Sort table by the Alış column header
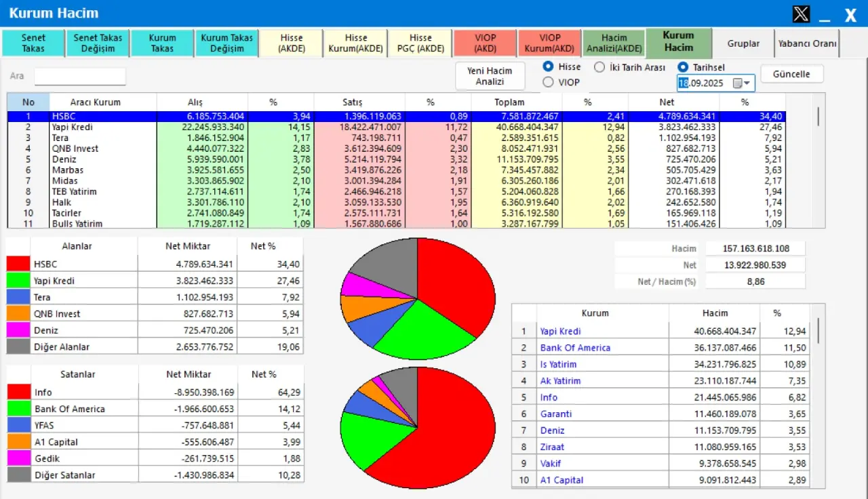Image resolution: width=868 pixels, height=499 pixels. coord(195,102)
